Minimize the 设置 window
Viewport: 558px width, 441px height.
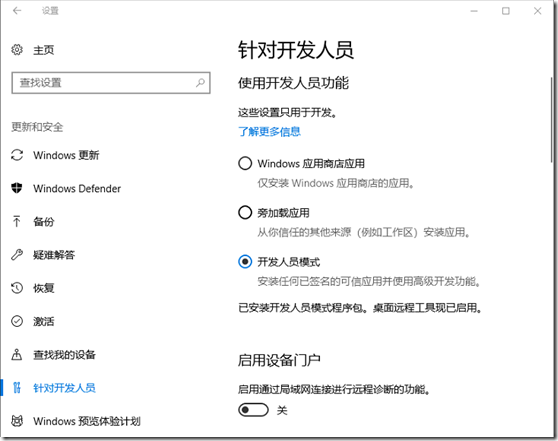click(x=474, y=11)
